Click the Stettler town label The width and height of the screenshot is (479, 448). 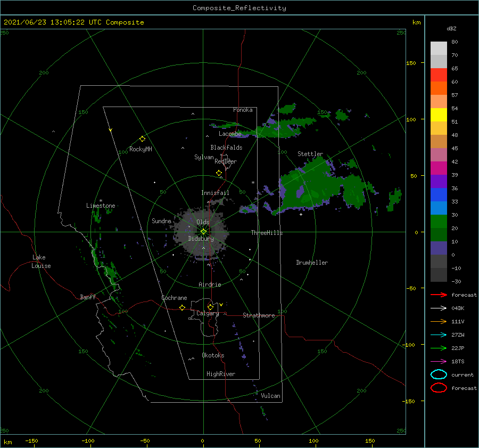310,154
